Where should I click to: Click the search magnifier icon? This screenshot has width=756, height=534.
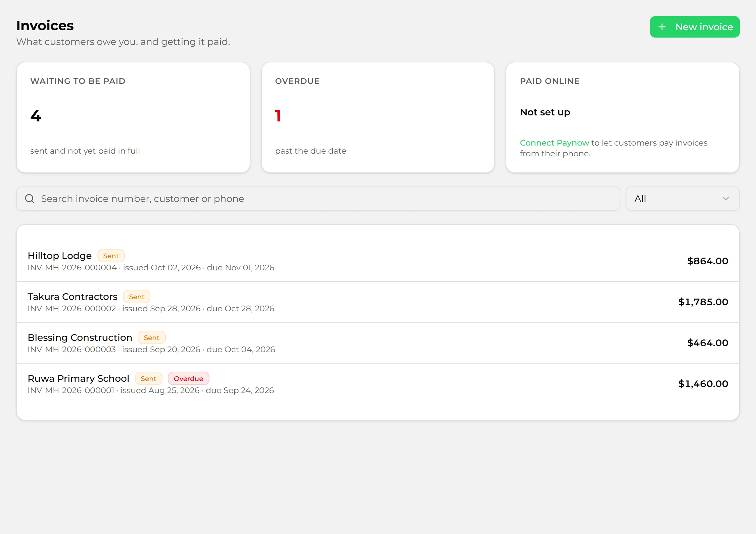pos(30,199)
